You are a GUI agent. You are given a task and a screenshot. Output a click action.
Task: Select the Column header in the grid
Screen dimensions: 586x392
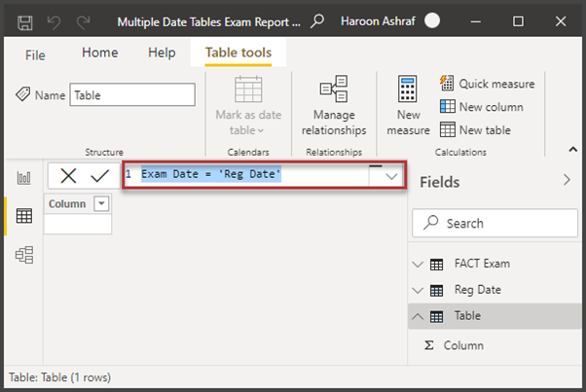67,204
